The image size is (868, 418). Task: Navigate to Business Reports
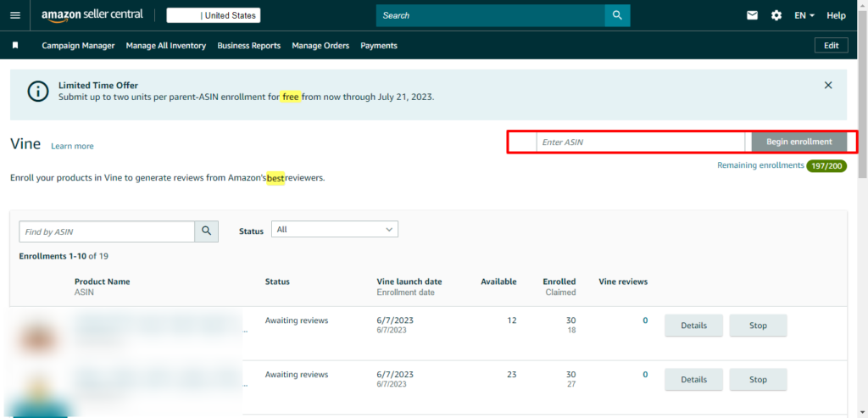tap(248, 46)
